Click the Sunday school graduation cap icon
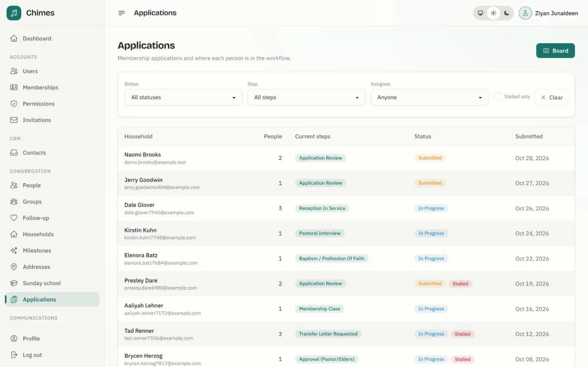 tap(14, 283)
